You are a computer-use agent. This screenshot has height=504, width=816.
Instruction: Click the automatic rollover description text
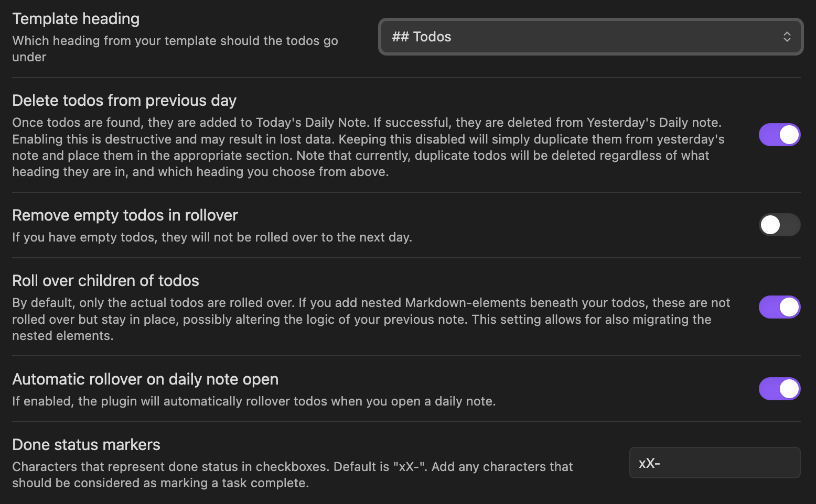pos(254,401)
